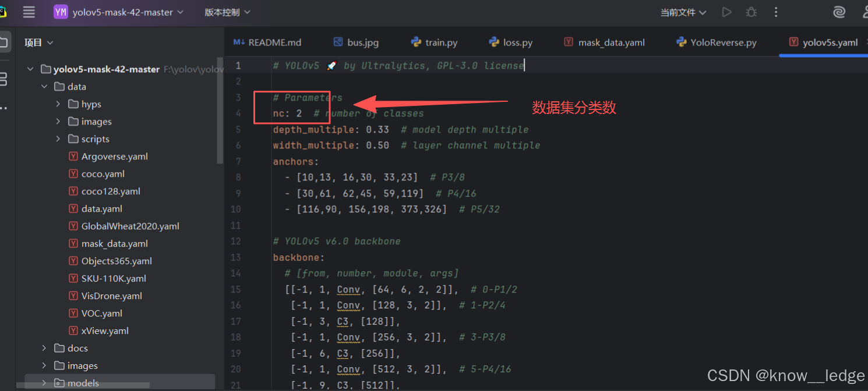Collapse the yolov5-mask-42-master root folder
The height and width of the screenshot is (391, 868).
point(30,69)
